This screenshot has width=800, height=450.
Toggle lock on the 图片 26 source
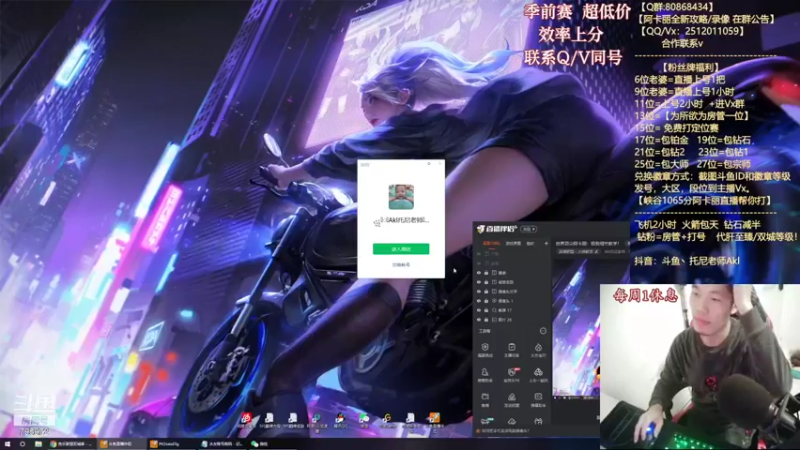[486, 319]
